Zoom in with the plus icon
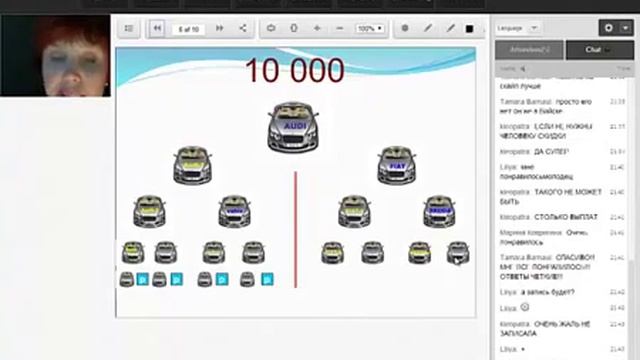640x360 pixels. (317, 28)
